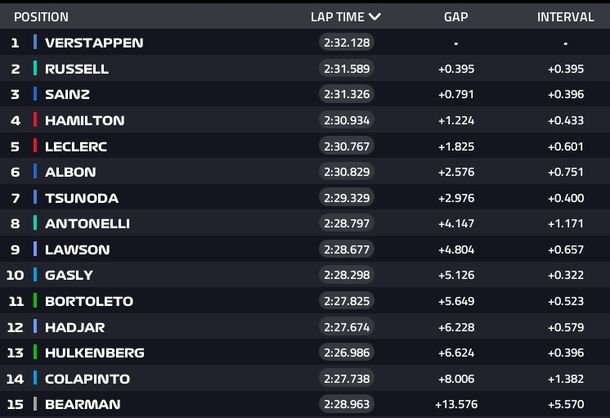610x418 pixels.
Task: Click Verstappen's team color bar
Action: (x=35, y=43)
